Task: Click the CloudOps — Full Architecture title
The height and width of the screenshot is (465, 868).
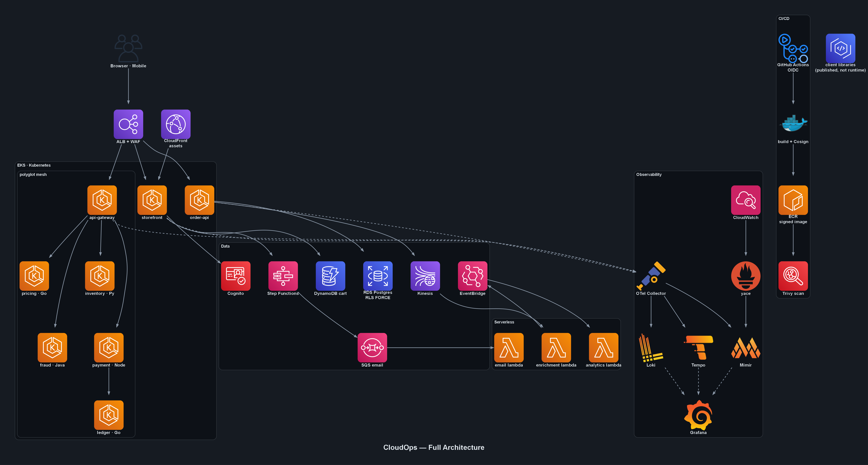Action: click(434, 447)
